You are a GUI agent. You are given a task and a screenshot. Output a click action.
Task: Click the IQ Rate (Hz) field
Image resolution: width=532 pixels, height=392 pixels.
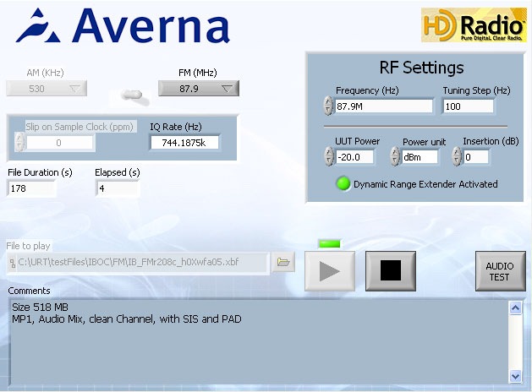coord(184,143)
